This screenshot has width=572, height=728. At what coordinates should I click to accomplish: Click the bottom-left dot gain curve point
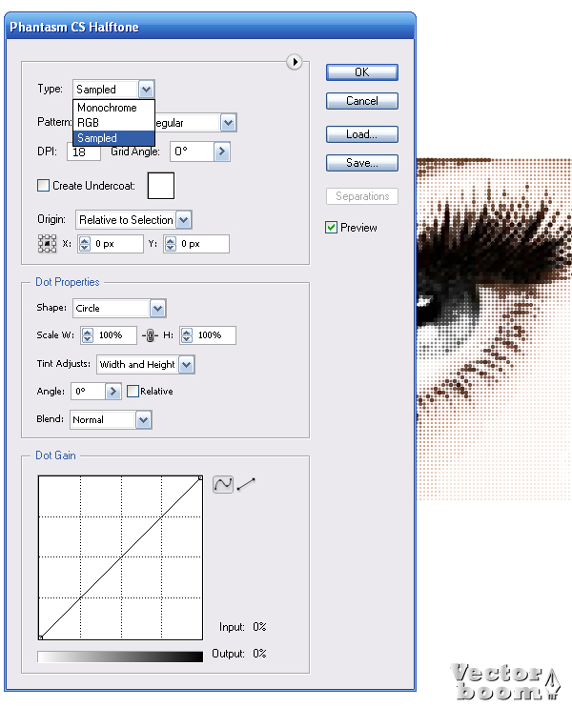click(40, 637)
